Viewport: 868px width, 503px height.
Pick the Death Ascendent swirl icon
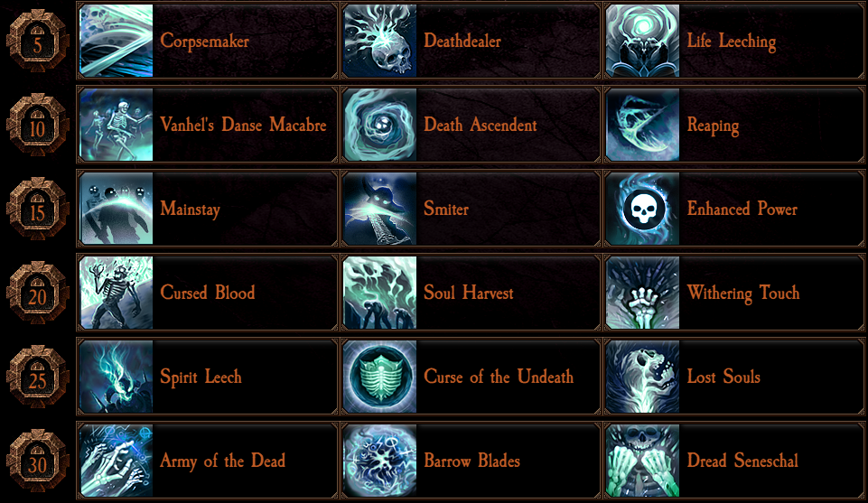379,125
